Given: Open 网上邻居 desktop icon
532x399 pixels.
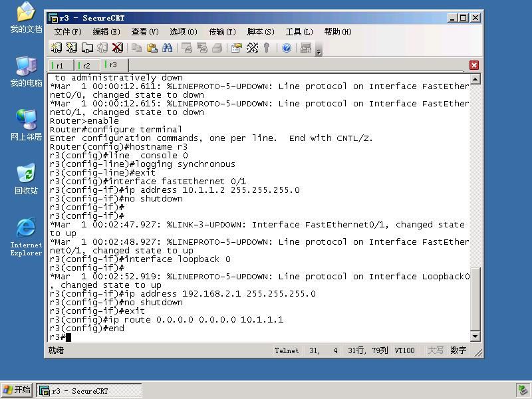Looking at the screenshot, I should pos(26,125).
